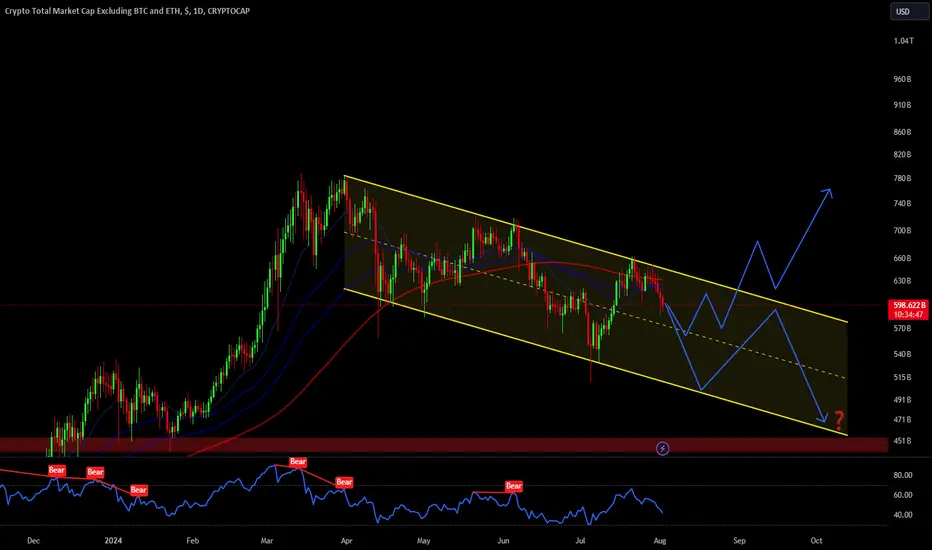Click the 960B price axis label
Viewport: 932px width, 550px height.
(902, 79)
